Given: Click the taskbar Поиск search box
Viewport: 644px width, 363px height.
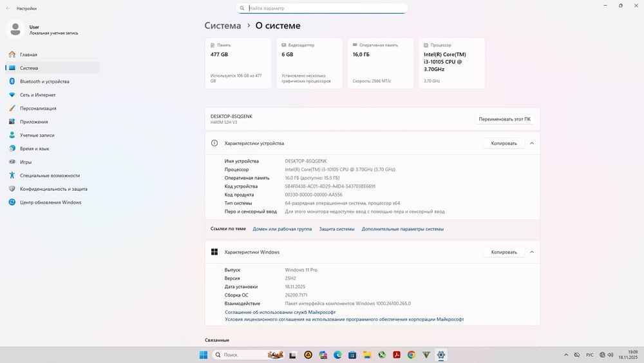Looking at the screenshot, I should 249,355.
